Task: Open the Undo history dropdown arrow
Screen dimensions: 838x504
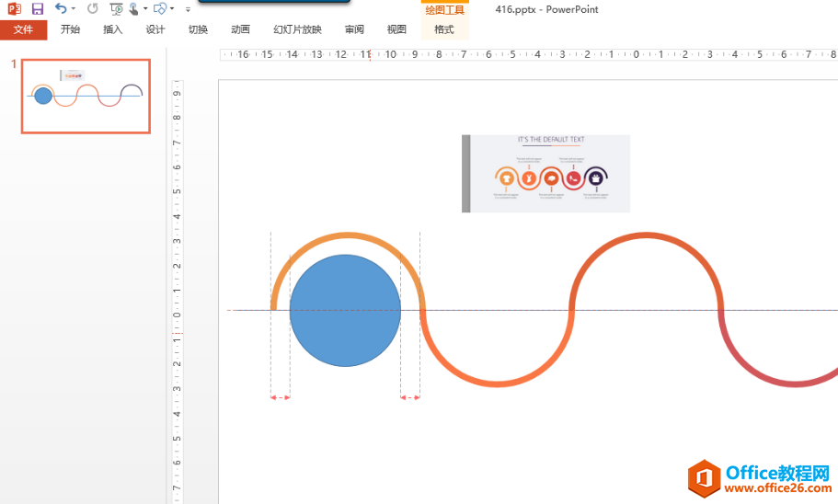Action: [x=74, y=9]
